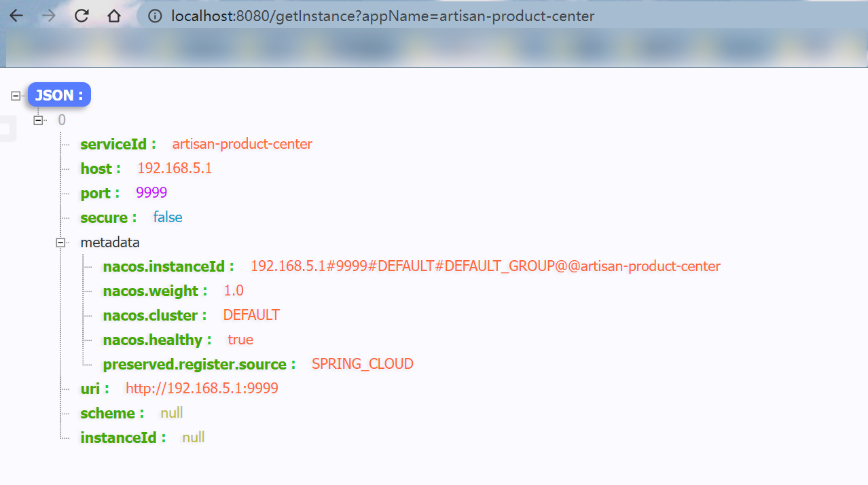The image size is (868, 485).
Task: Click the artisan-product-center serviceId value
Action: [x=242, y=144]
